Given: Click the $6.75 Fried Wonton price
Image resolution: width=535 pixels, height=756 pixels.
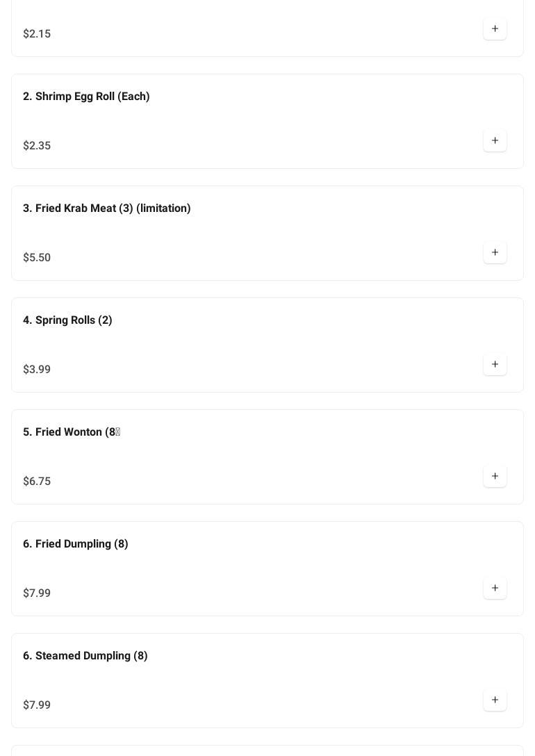Looking at the screenshot, I should tap(37, 482).
